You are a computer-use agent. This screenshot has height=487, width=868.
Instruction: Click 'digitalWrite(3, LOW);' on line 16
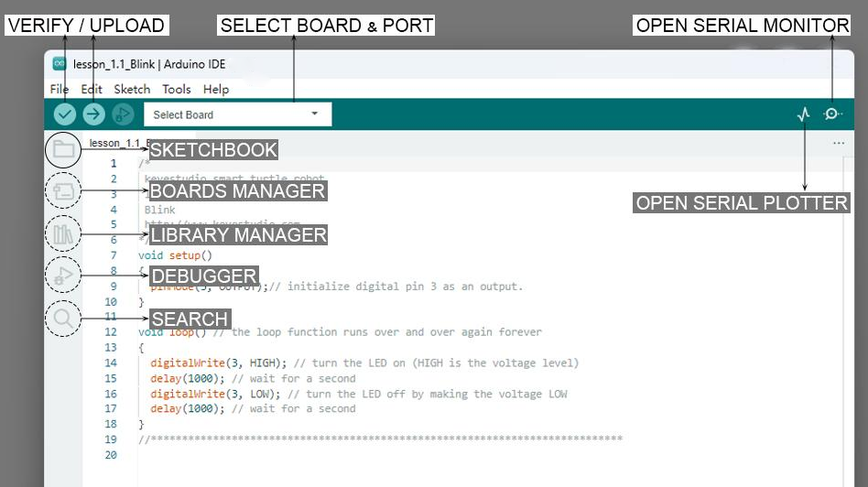pos(215,394)
